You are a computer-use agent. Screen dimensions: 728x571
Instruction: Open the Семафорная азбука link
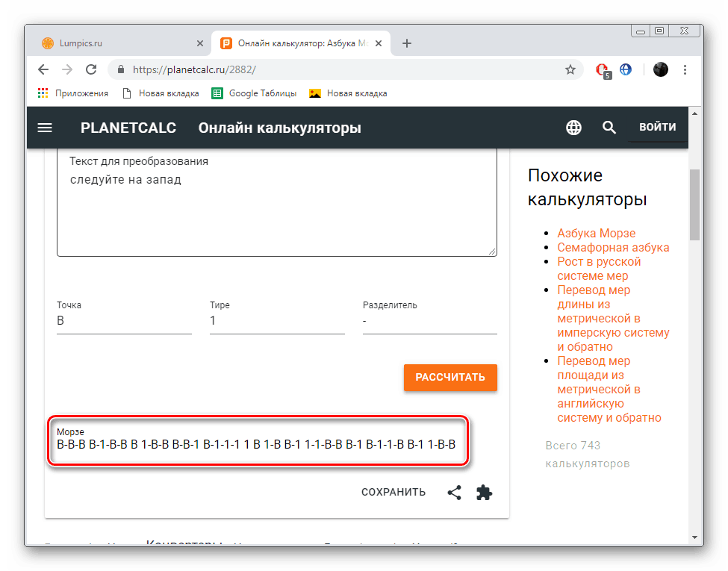[613, 247]
